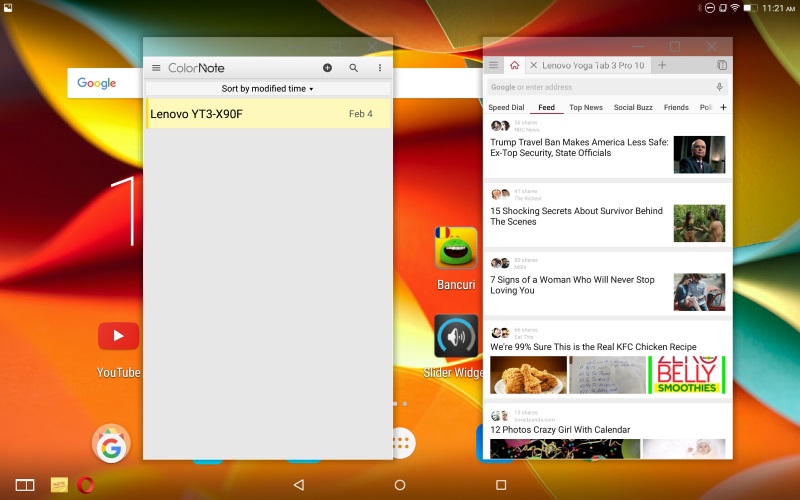Switch to Friends tab
The image size is (800, 500).
[x=676, y=107]
